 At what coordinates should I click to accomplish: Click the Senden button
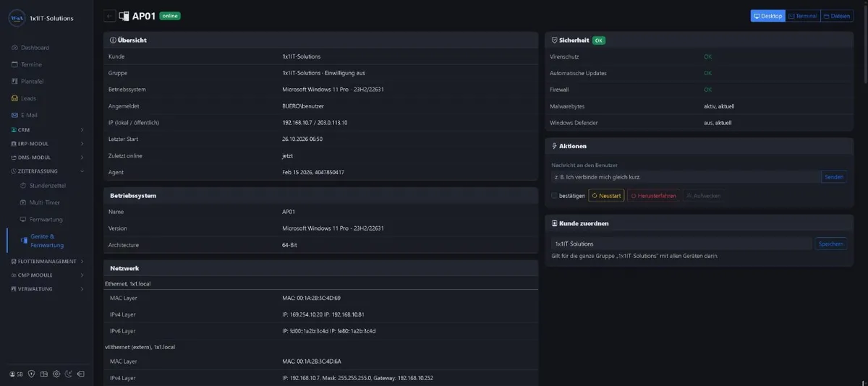click(834, 177)
